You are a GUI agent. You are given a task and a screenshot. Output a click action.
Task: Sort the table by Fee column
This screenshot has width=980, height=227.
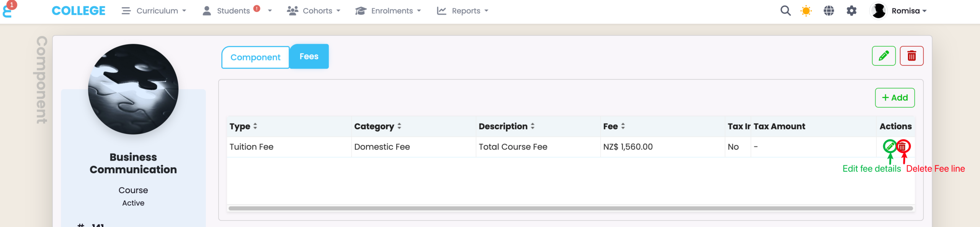pos(614,126)
